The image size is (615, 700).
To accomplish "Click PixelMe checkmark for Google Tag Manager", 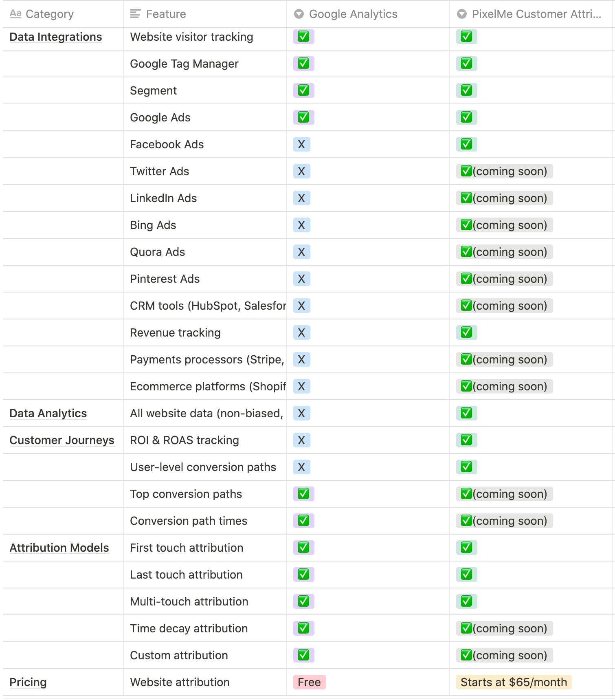I will tap(466, 64).
